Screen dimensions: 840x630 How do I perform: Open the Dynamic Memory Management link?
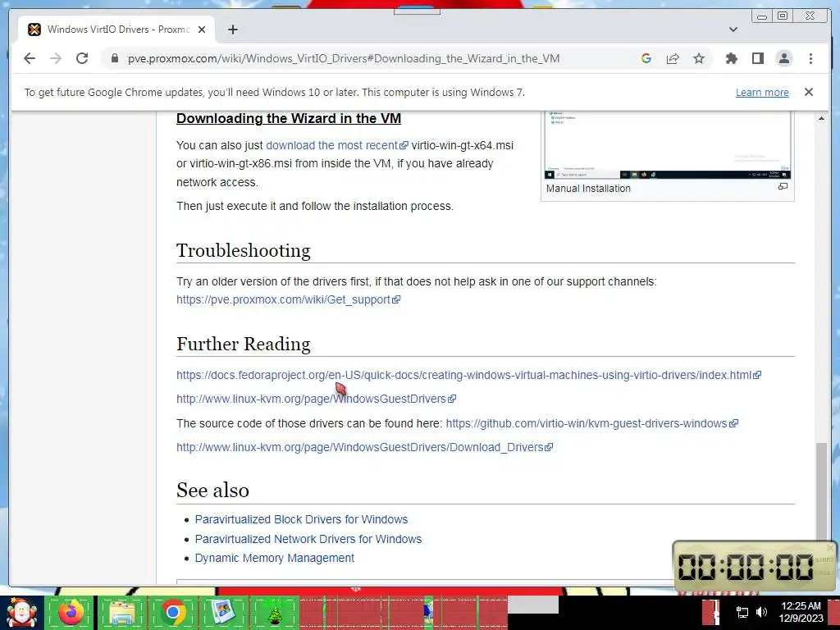tap(274, 558)
